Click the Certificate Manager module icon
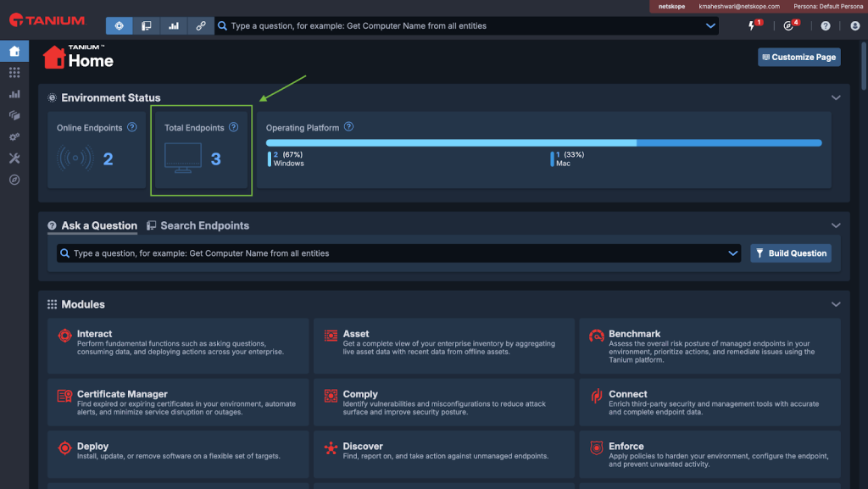Image resolution: width=868 pixels, height=489 pixels. [x=64, y=396]
